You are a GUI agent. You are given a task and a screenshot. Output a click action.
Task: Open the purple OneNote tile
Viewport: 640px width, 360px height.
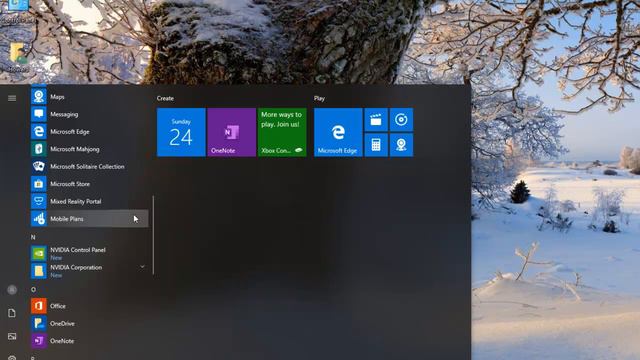pyautogui.click(x=231, y=132)
